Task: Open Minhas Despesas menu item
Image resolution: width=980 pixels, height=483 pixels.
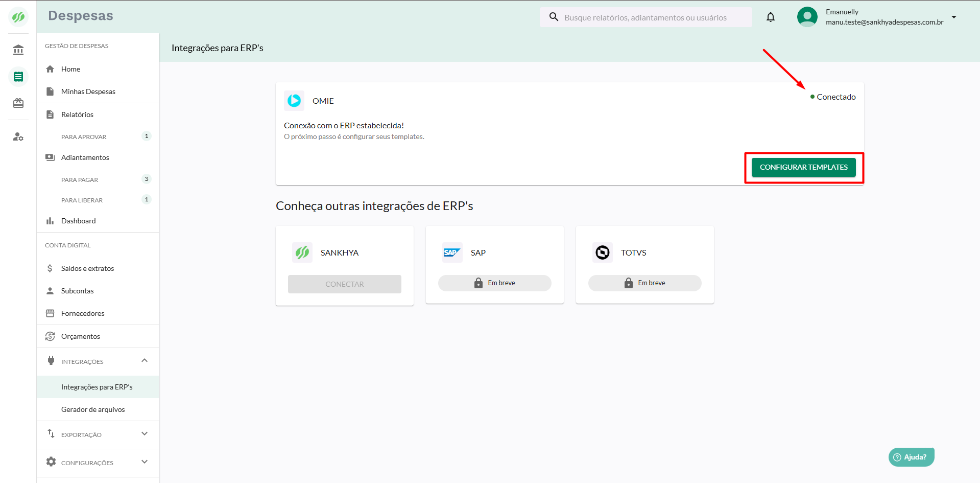Action: pyautogui.click(x=98, y=91)
